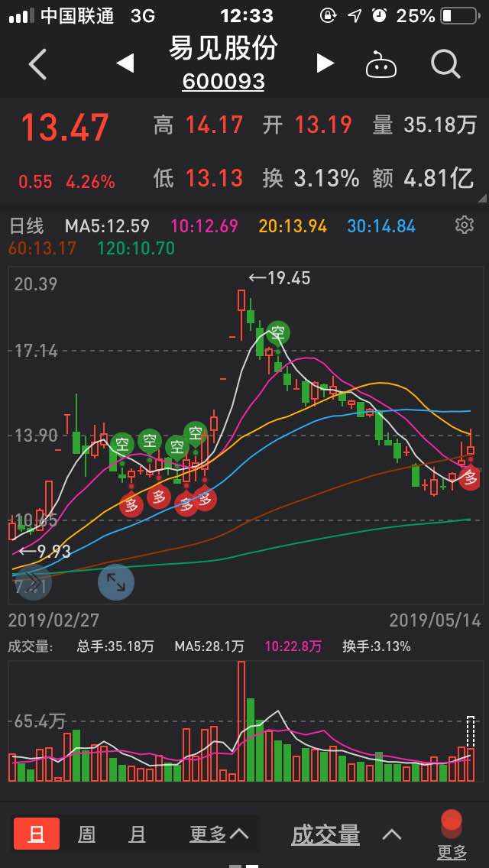The image size is (489, 868).
Task: Open the 成交量 indicator selector
Action: tap(325, 834)
